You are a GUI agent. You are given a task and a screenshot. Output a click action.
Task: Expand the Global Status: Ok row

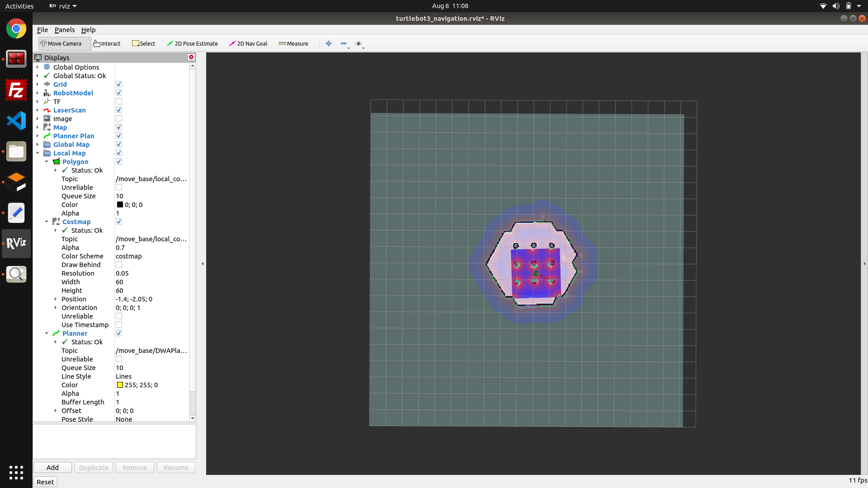coord(38,75)
